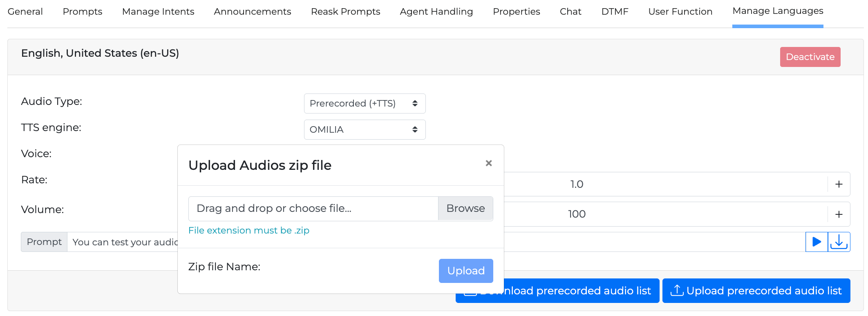Download the test audio file
This screenshot has width=868, height=316.
[839, 242]
